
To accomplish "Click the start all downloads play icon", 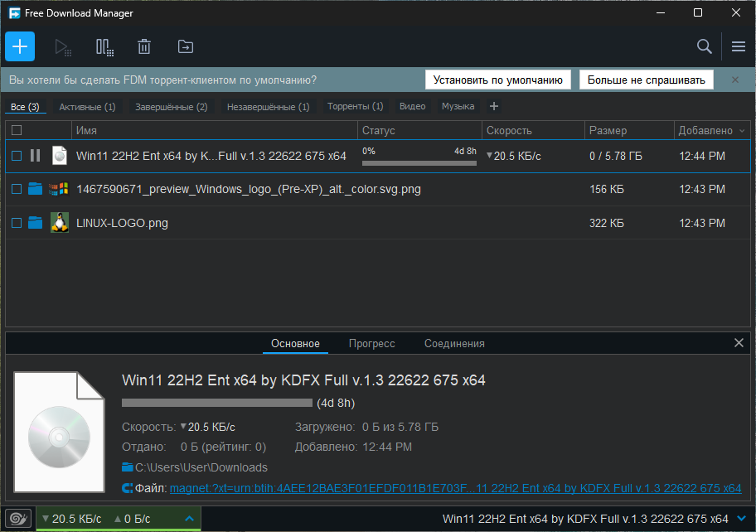I will pyautogui.click(x=63, y=47).
